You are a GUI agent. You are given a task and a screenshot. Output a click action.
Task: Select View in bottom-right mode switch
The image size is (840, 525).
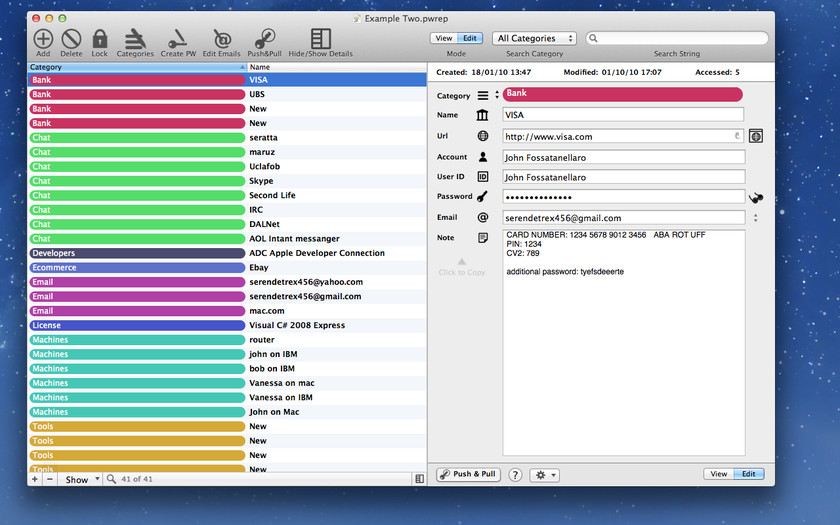pyautogui.click(x=718, y=474)
